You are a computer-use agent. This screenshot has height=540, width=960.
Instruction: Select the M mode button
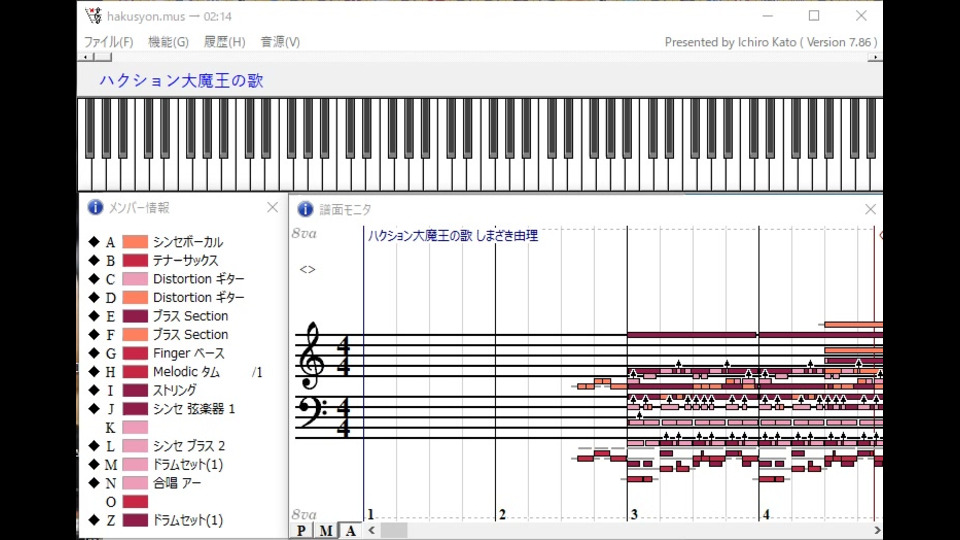tap(326, 530)
